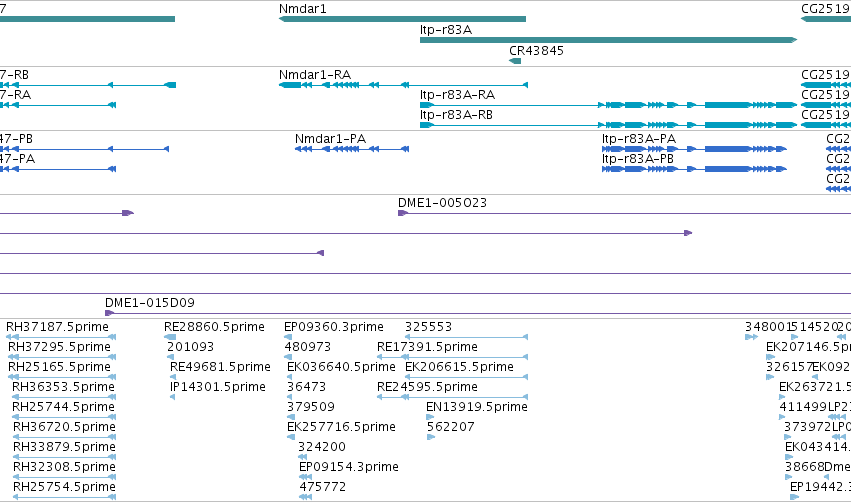Click the Nmdar1-PA protein feature
Image resolution: width=851 pixels, height=502 pixels.
[x=352, y=149]
